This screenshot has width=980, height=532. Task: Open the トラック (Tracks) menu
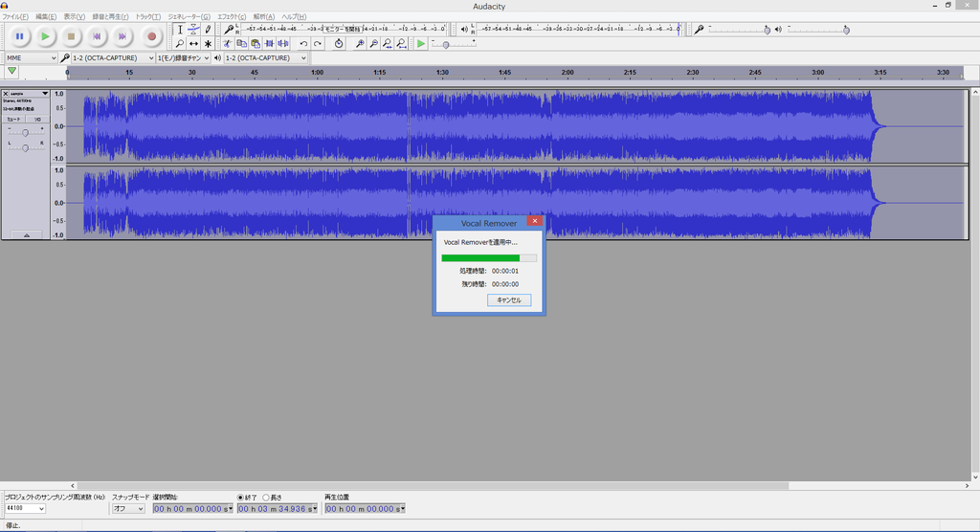[x=148, y=17]
